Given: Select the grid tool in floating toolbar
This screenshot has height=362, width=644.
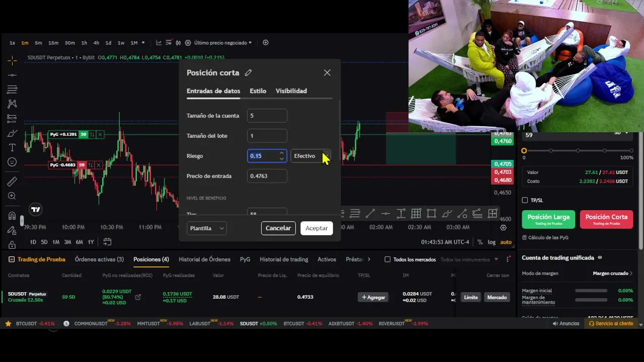Looking at the screenshot, I should [x=416, y=214].
